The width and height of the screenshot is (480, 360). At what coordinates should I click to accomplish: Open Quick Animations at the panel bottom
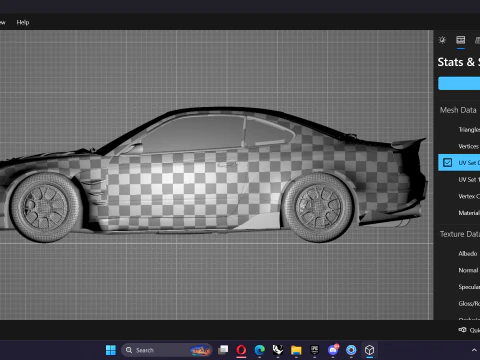469,330
